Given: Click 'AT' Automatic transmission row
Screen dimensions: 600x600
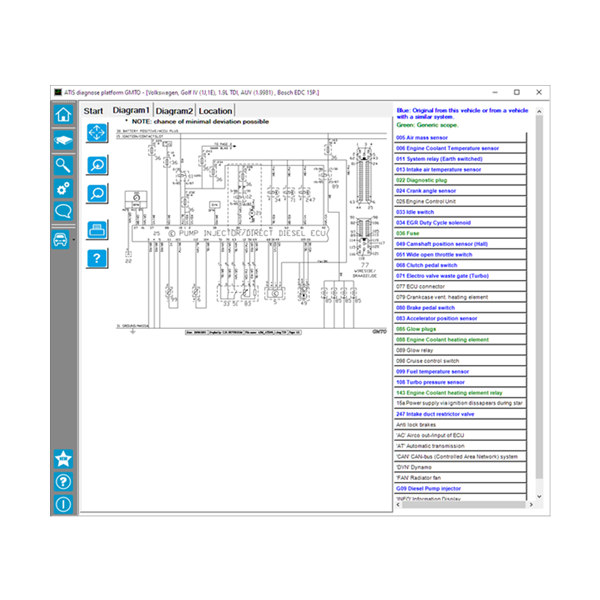Looking at the screenshot, I should click(460, 446).
